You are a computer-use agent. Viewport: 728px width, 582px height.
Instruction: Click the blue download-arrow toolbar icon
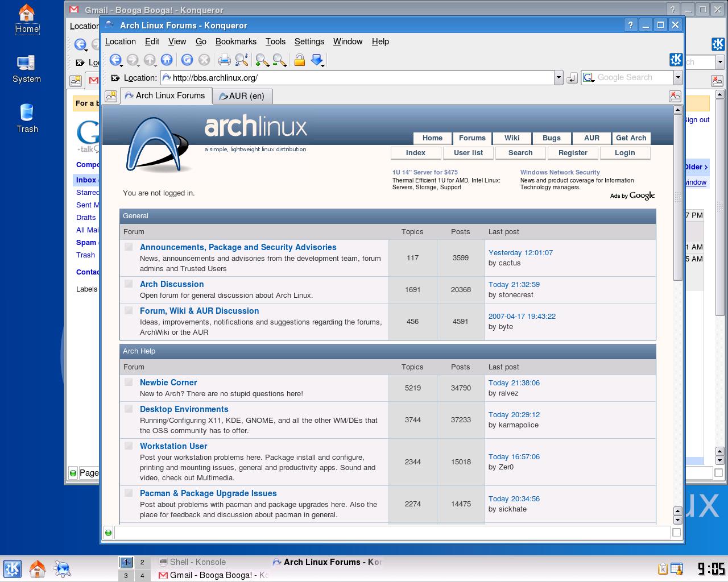click(317, 60)
